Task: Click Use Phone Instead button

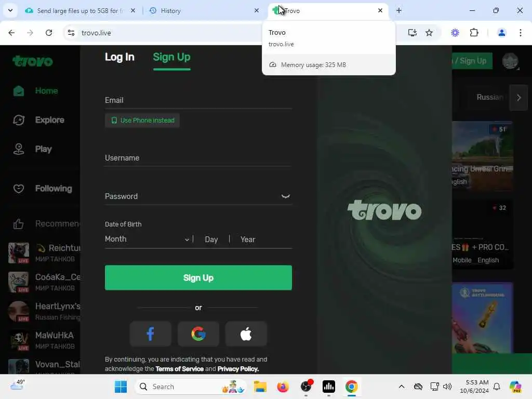Action: click(142, 121)
